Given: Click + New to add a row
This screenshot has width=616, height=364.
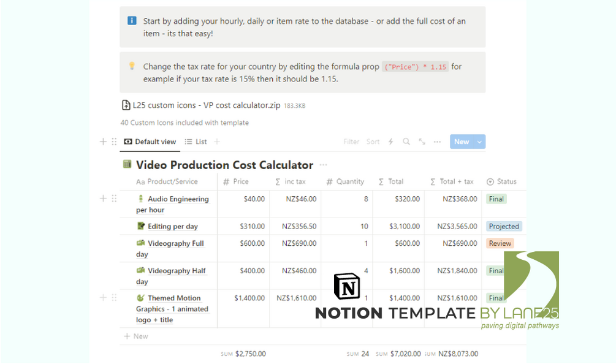Looking at the screenshot, I should pos(136,336).
